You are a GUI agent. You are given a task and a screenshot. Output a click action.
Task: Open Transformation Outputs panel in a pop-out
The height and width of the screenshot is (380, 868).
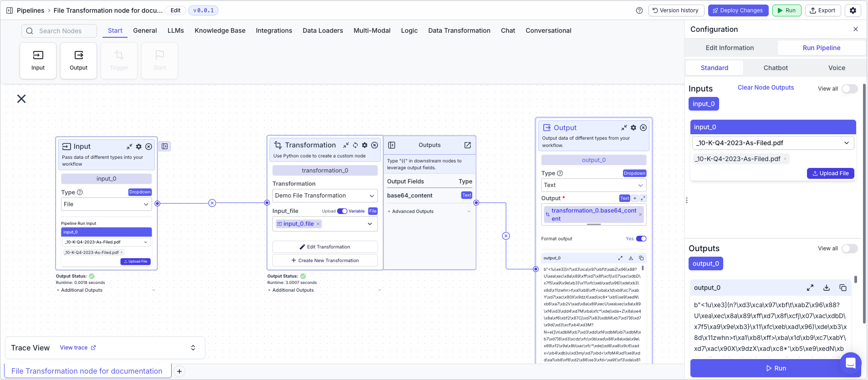468,145
